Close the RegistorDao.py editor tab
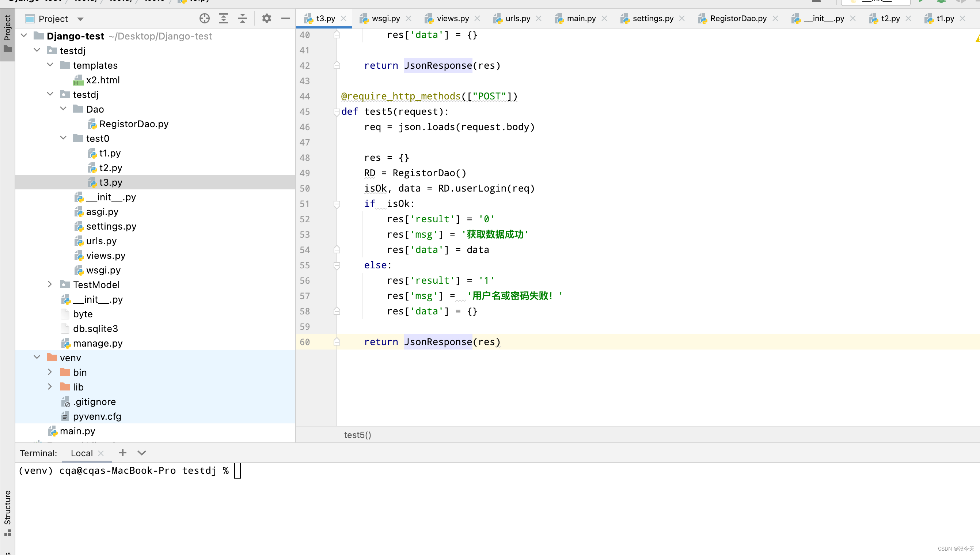This screenshot has width=980, height=555. point(775,18)
